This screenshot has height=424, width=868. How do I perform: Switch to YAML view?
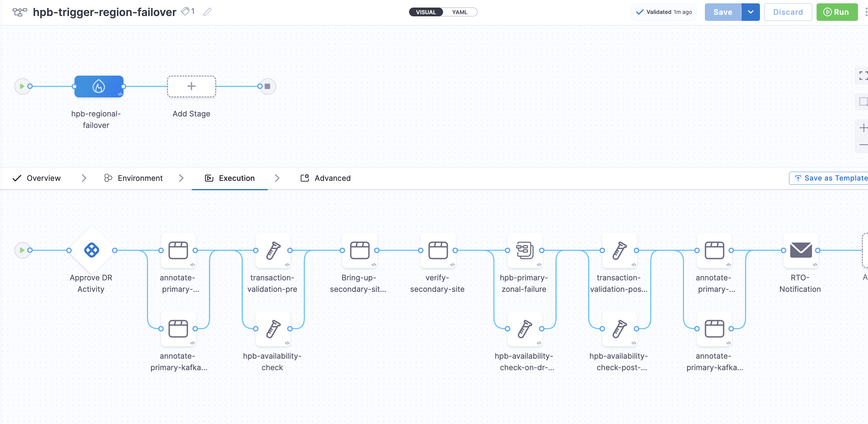[459, 12]
